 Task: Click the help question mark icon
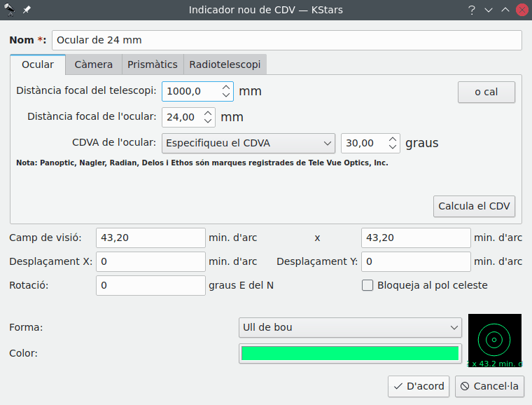[x=472, y=10]
